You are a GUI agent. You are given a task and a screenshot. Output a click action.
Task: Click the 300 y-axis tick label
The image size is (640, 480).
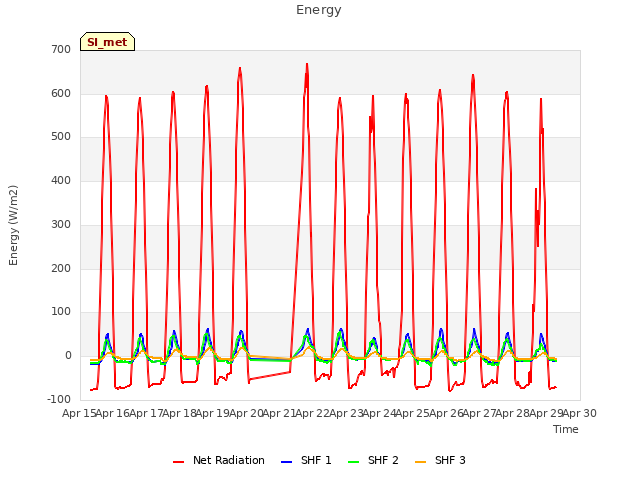[61, 224]
